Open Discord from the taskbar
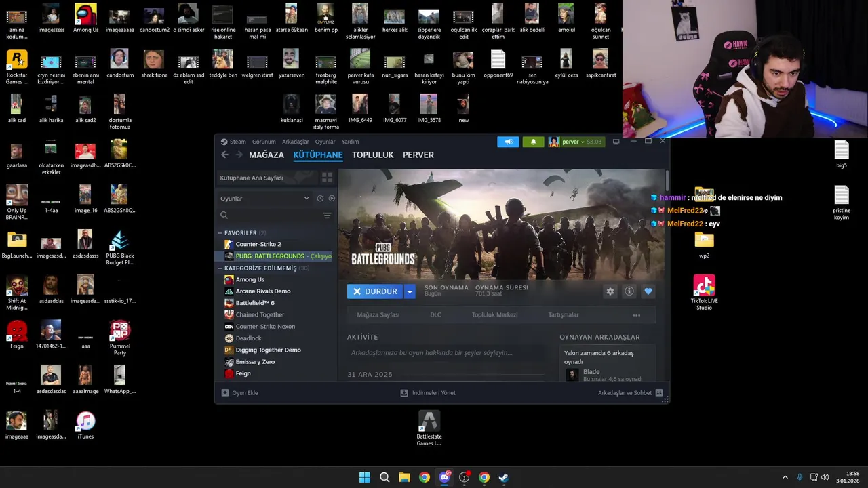868x488 pixels. click(x=444, y=477)
